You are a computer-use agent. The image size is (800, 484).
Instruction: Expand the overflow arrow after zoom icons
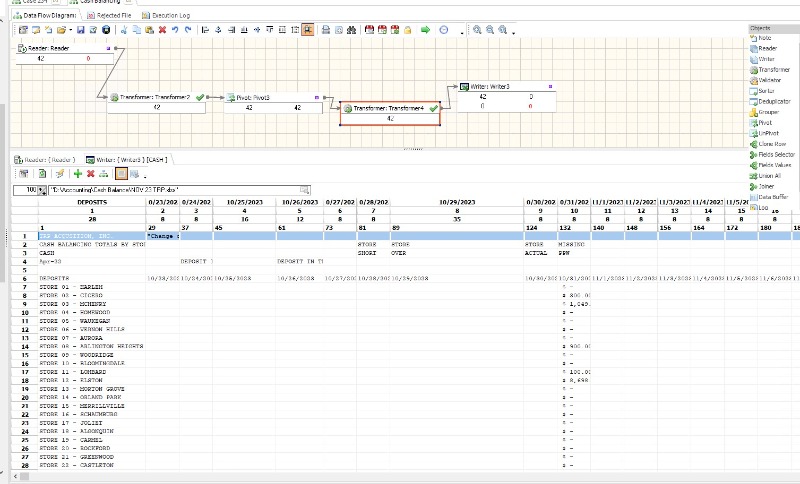click(x=513, y=32)
